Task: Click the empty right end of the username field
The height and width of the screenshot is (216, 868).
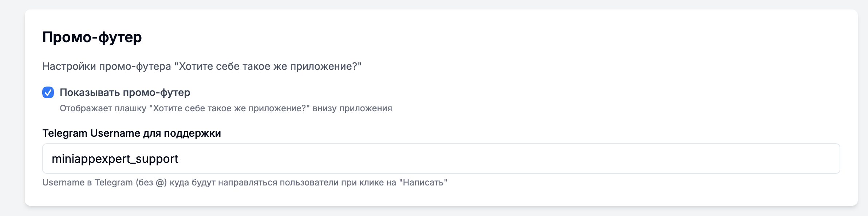Action: tap(801, 159)
